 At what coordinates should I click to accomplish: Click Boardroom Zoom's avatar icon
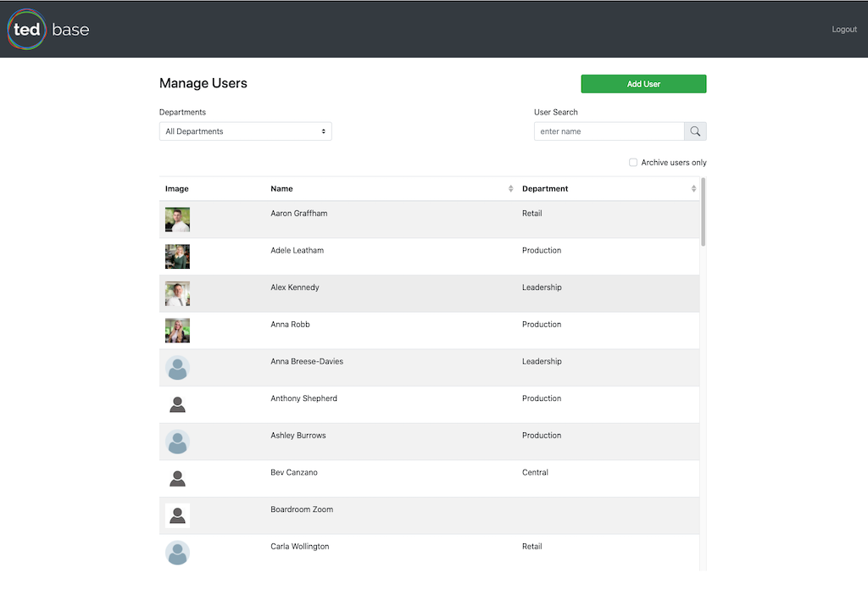(177, 515)
